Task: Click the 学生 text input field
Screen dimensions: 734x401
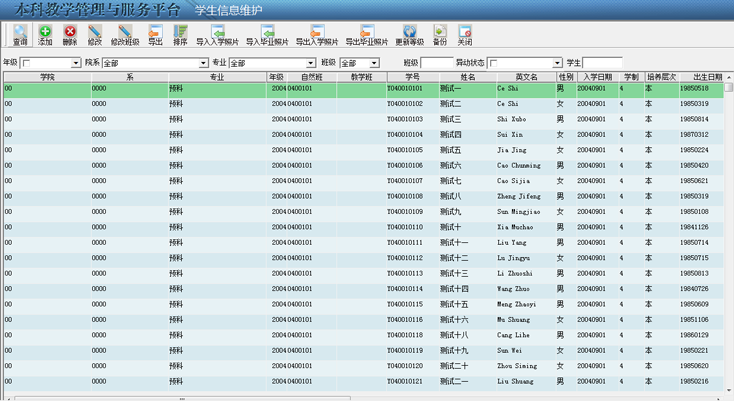Action: click(x=602, y=63)
